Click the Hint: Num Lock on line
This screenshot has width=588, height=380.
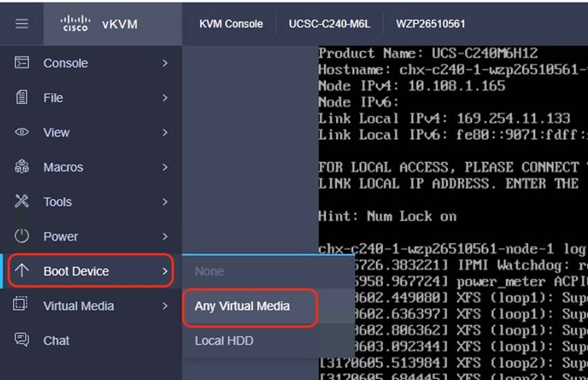click(x=387, y=216)
